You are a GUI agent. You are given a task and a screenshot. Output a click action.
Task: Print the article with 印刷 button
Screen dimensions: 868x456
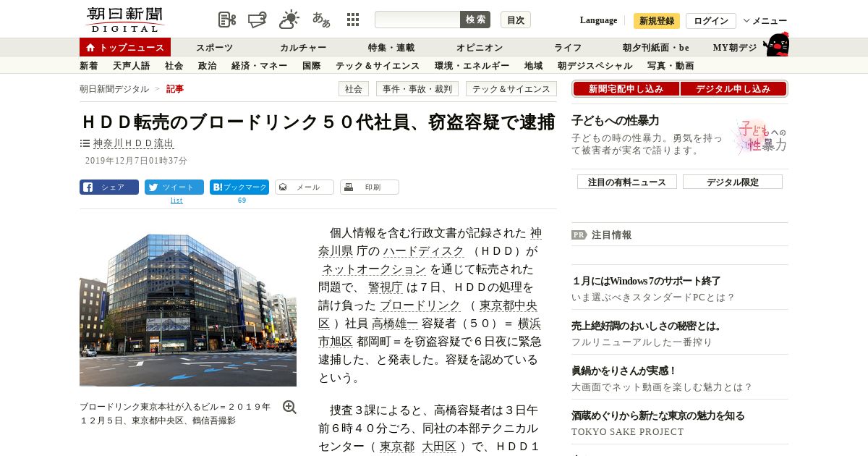(x=370, y=187)
